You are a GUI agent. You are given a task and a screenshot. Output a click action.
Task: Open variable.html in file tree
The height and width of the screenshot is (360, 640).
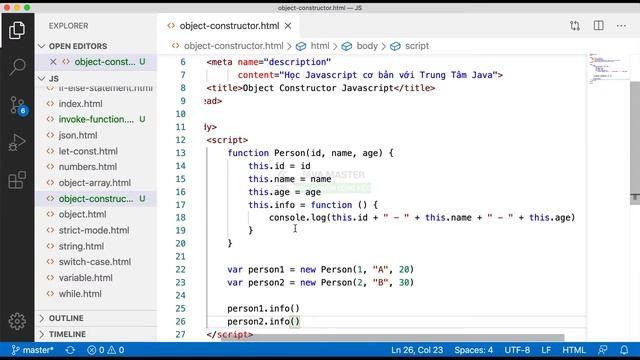click(x=85, y=278)
